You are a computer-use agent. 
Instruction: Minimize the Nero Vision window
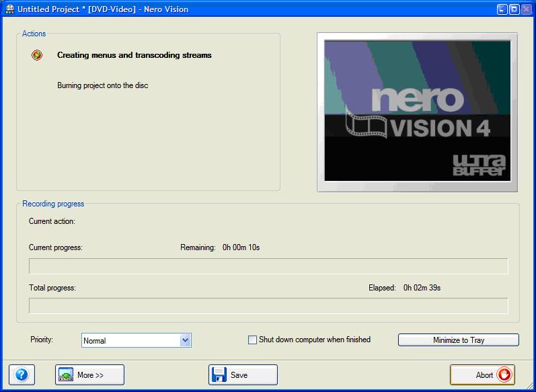point(502,9)
